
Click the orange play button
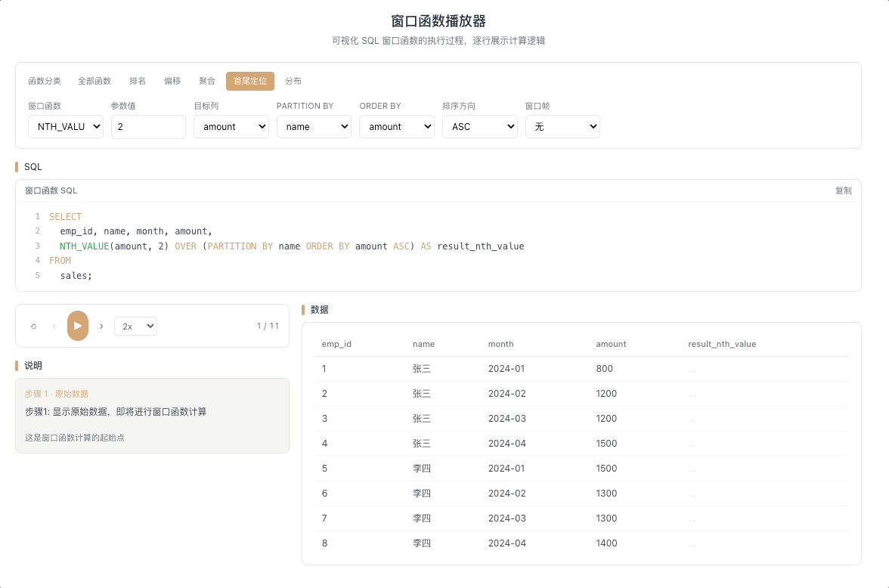(78, 326)
